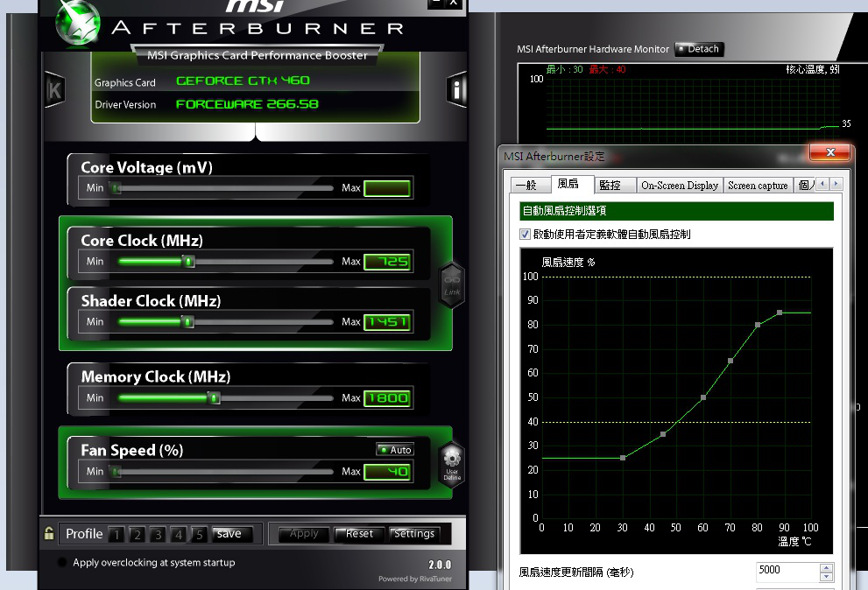The height and width of the screenshot is (590, 868).
Task: Select the fan curve node at 45°C
Action: [x=663, y=434]
